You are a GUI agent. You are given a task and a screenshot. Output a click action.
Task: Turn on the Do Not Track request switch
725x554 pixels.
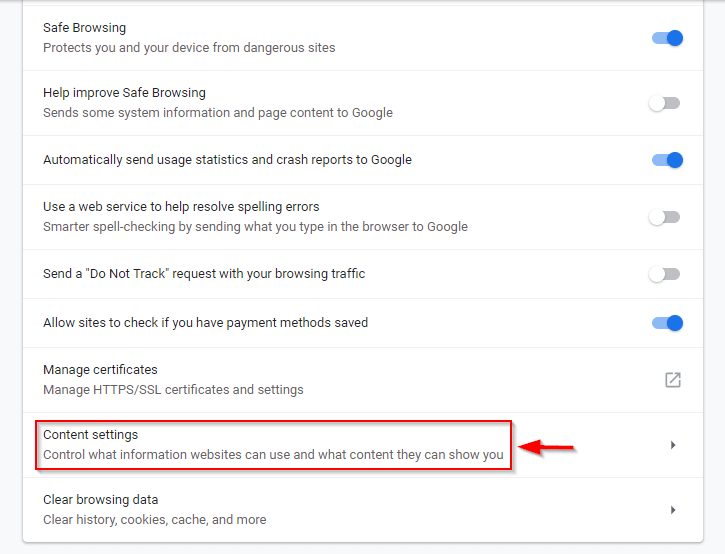coord(664,274)
